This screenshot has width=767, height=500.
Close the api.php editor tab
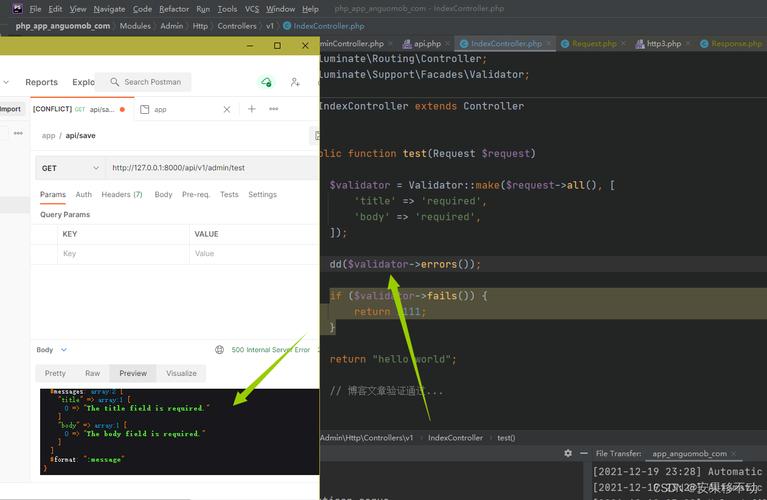(x=447, y=44)
